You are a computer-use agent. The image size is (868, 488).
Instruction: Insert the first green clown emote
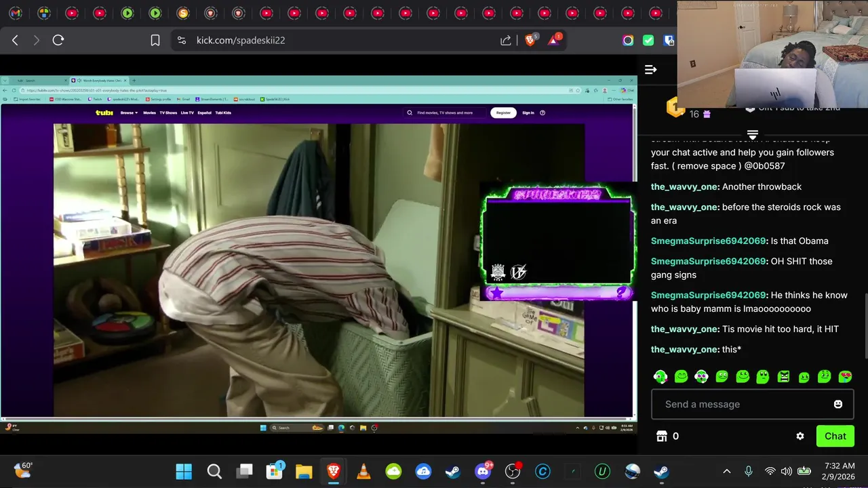(660, 376)
